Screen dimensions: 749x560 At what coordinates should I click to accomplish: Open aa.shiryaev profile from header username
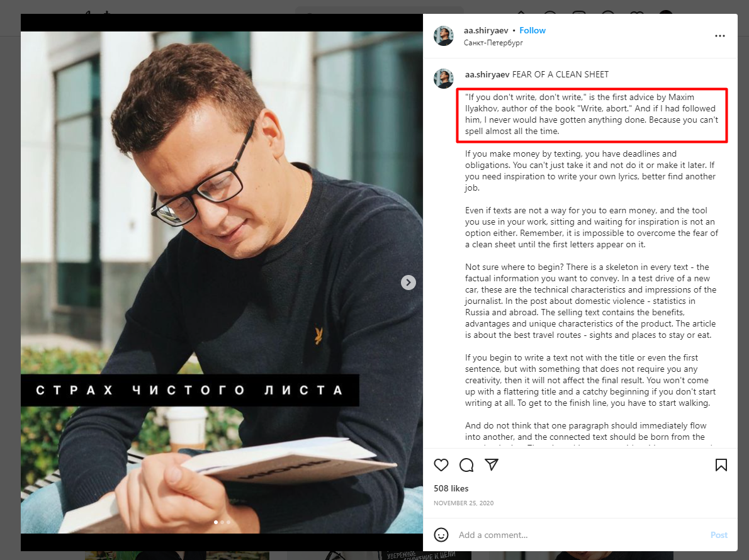point(486,31)
